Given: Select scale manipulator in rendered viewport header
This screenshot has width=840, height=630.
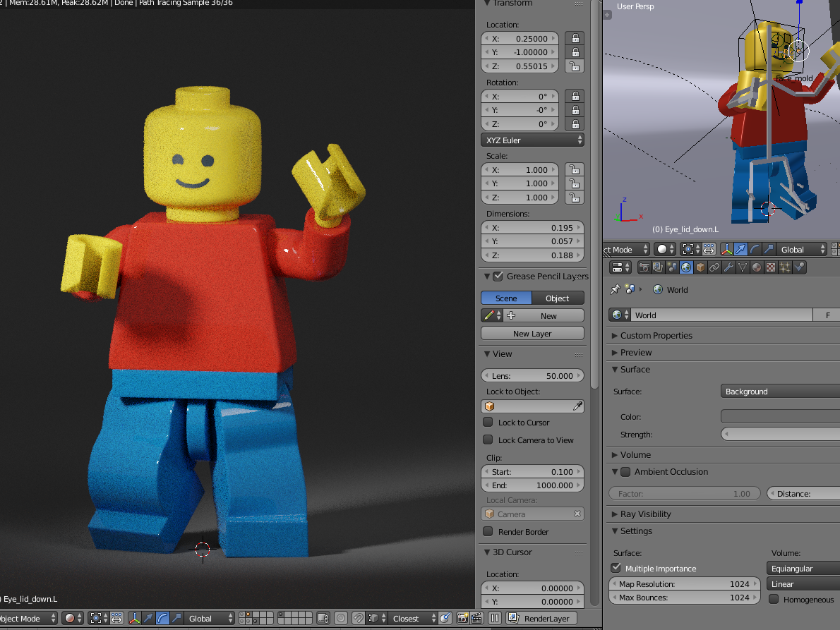Looking at the screenshot, I should 176,618.
